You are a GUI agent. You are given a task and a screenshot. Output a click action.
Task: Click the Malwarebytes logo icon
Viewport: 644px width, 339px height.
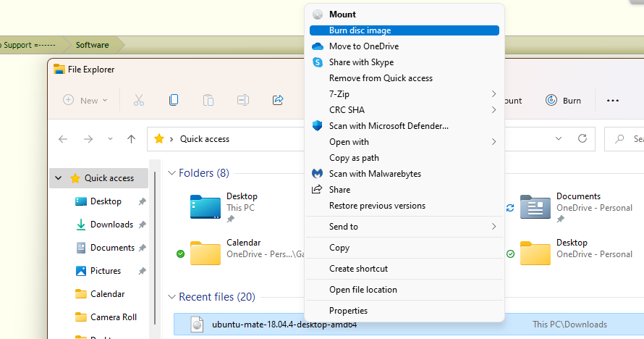(x=317, y=174)
